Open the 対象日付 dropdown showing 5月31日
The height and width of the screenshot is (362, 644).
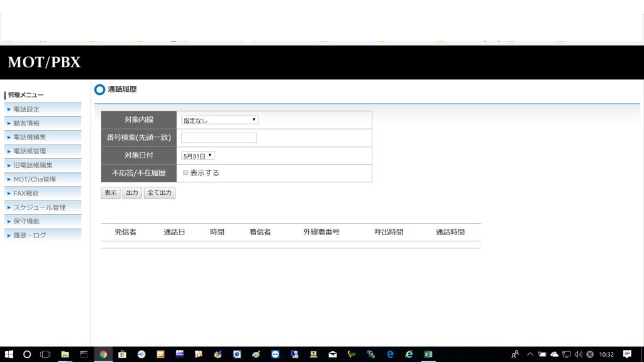[198, 156]
